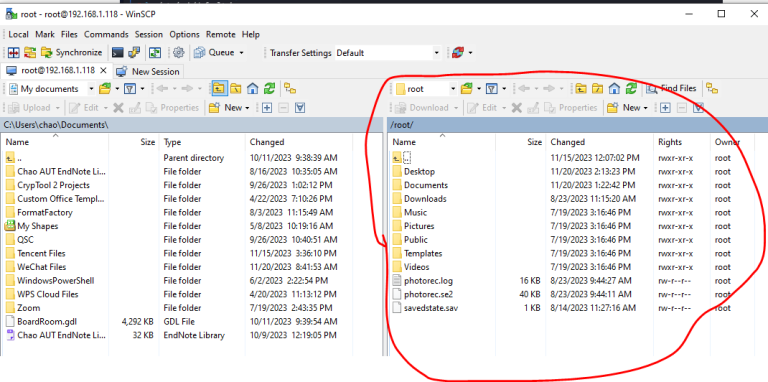Expand the My documents drive dropdown
The height and width of the screenshot is (382, 768).
[92, 89]
